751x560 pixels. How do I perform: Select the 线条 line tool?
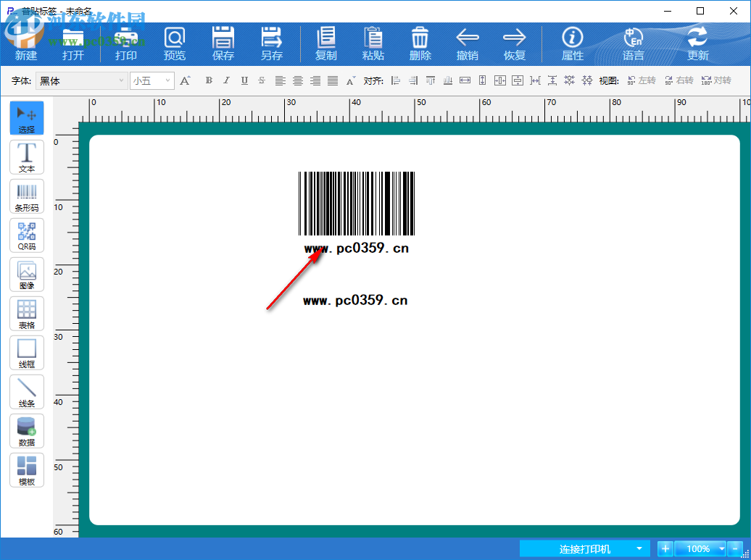tap(27, 392)
